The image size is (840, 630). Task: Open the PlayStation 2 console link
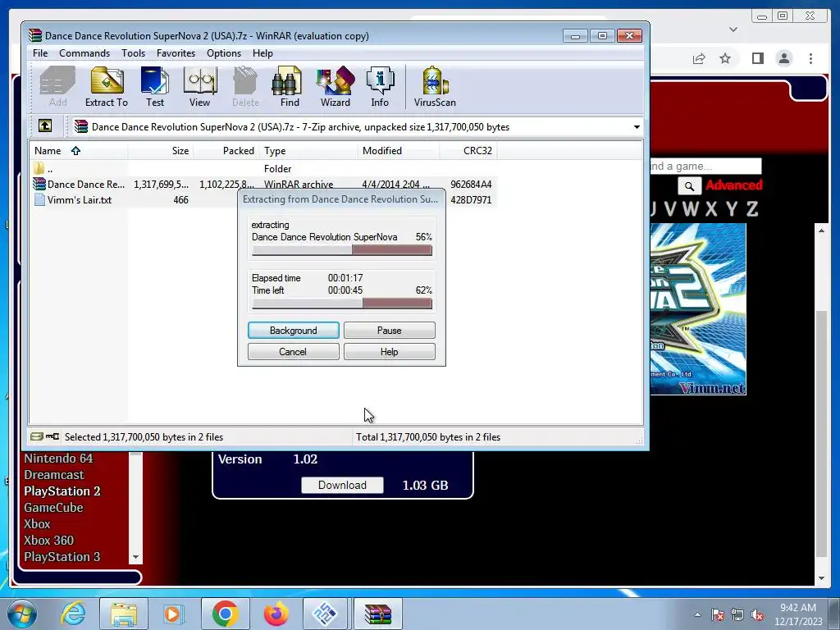[x=62, y=491]
